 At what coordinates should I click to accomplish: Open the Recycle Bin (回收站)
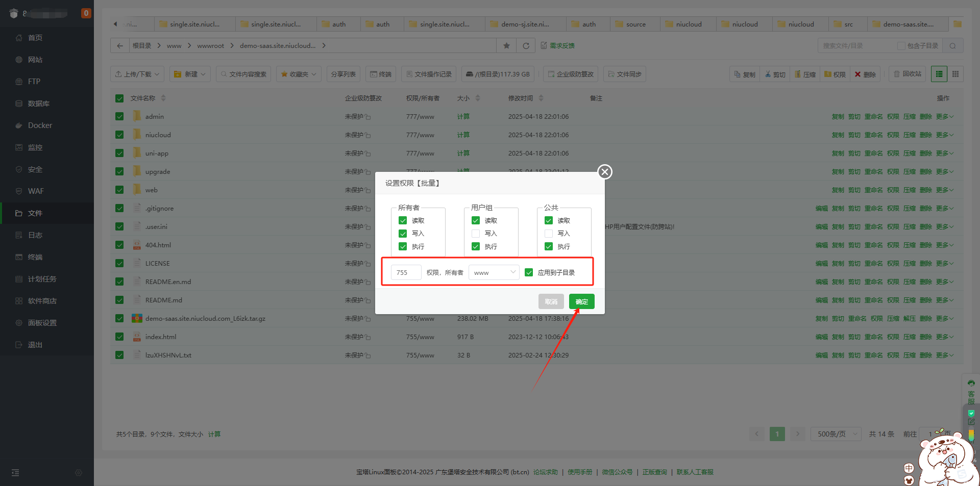[907, 74]
